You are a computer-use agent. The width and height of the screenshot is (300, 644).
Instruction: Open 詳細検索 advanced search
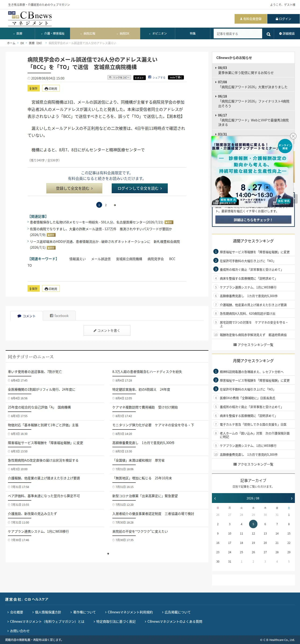click(x=287, y=33)
